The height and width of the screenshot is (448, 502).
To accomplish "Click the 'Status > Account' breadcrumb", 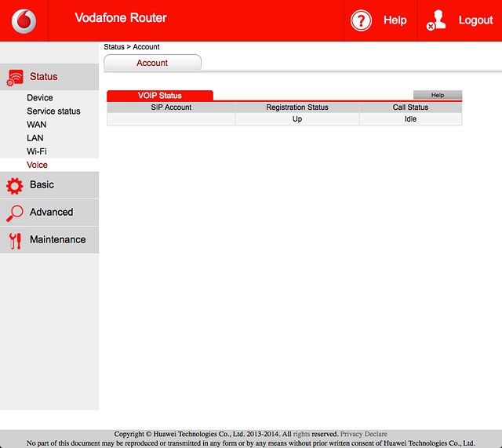I will click(132, 47).
